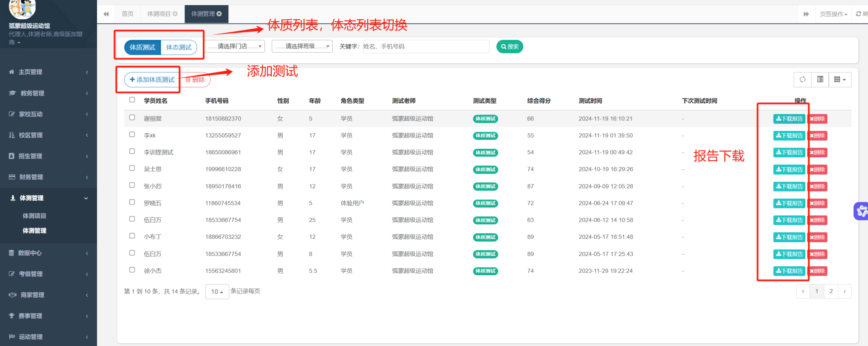Switch to the 体态测试 tab
The width and height of the screenshot is (868, 346).
pos(179,47)
